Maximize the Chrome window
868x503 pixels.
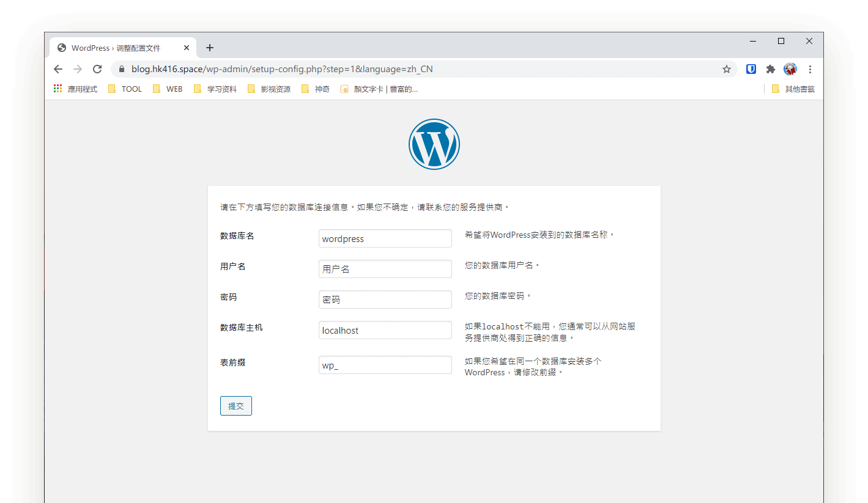[781, 41]
